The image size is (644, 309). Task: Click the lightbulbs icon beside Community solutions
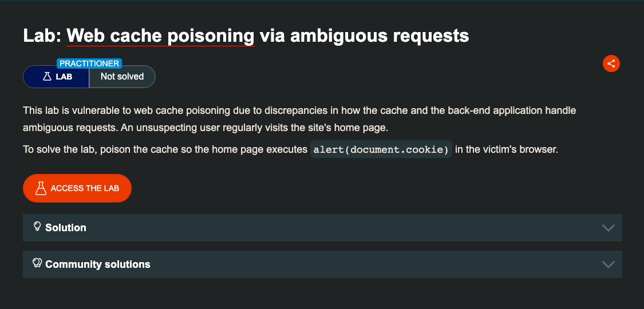(37, 263)
